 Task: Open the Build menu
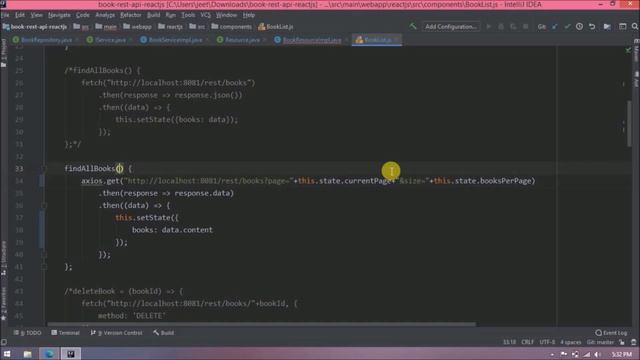click(x=153, y=15)
